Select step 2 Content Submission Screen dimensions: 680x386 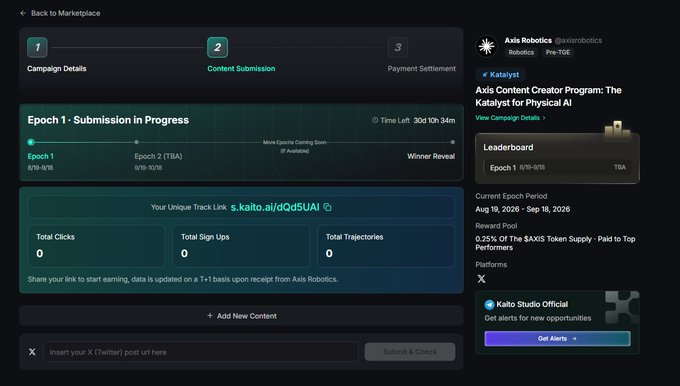click(217, 47)
